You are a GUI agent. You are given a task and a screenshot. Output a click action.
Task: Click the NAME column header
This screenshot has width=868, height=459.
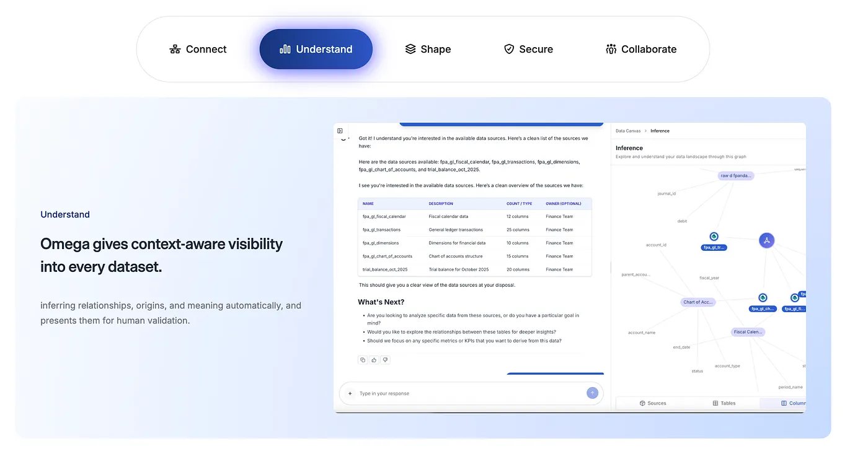[368, 204]
